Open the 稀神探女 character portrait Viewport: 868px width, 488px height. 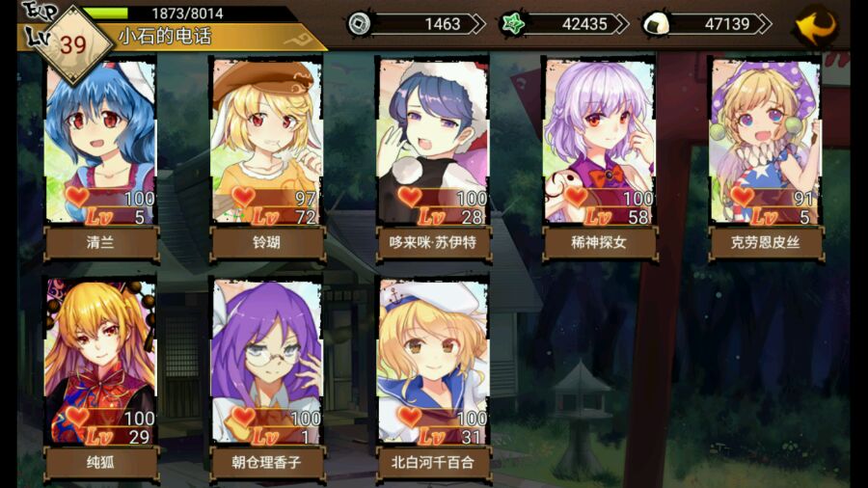click(600, 141)
